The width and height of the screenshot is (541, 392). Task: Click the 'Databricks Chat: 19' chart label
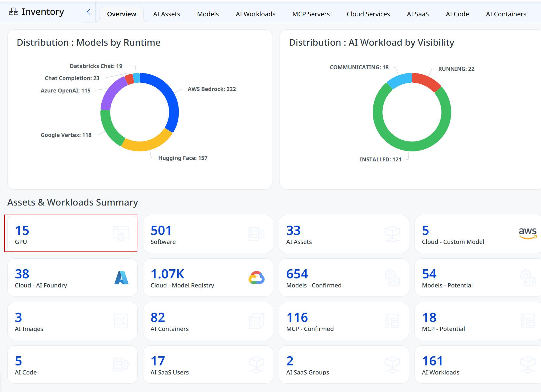96,66
